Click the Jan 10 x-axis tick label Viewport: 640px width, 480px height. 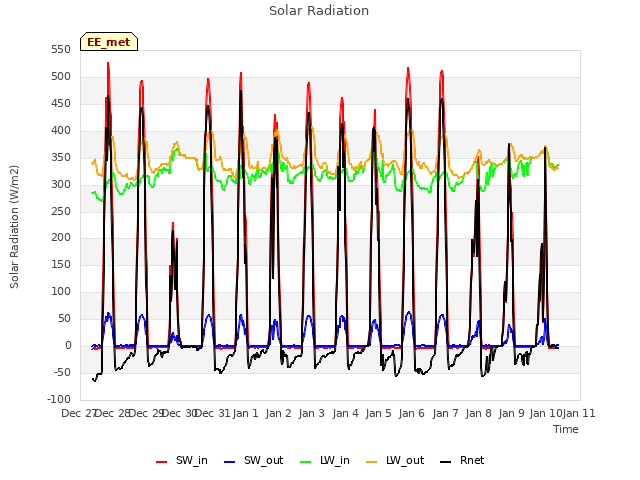tap(546, 413)
